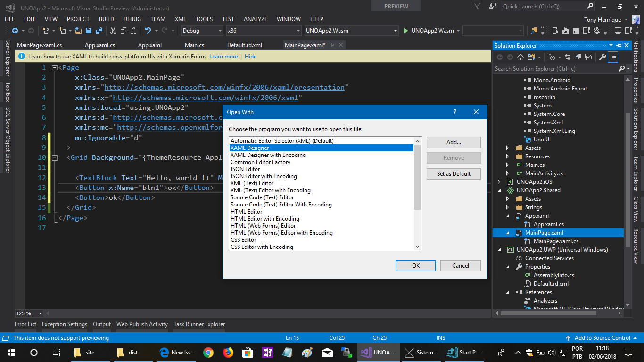The width and height of the screenshot is (644, 362).
Task: Click the Properties wrench icon in Solution Explorer
Action: (x=603, y=57)
